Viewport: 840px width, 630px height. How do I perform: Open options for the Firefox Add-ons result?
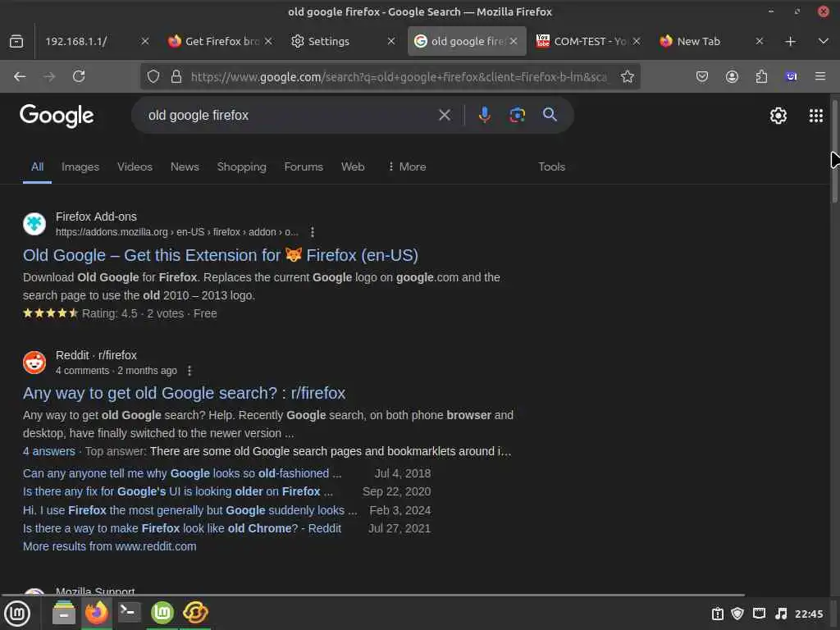coord(313,232)
